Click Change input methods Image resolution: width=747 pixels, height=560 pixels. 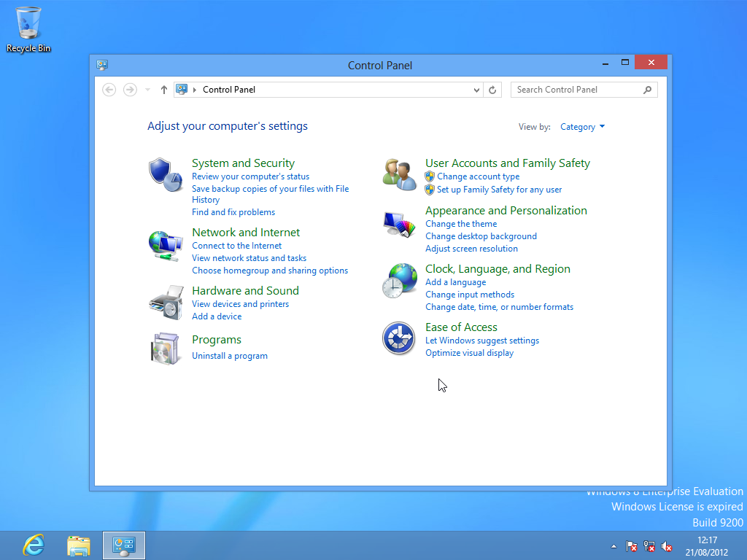470,295
